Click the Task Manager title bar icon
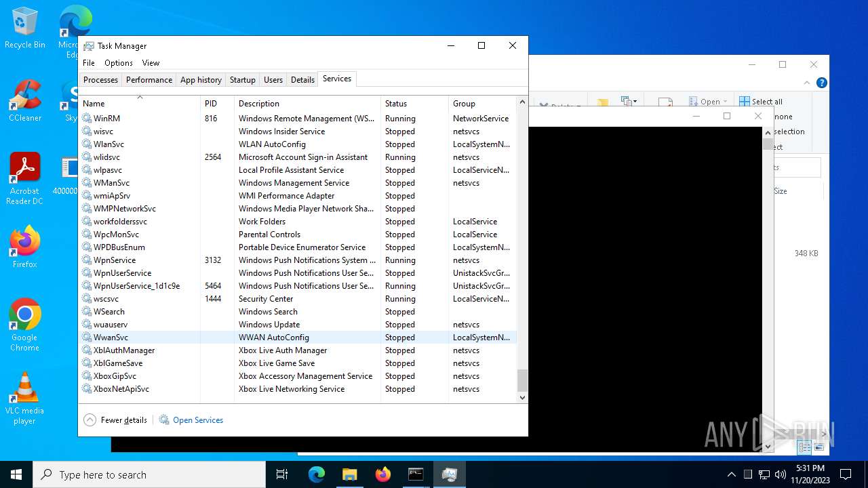868x488 pixels. (x=89, y=46)
